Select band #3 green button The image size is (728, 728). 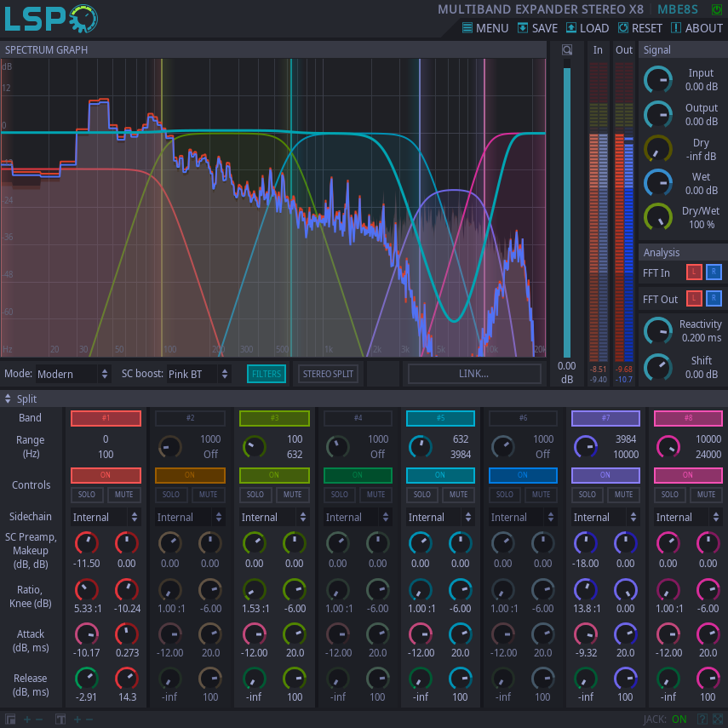click(274, 418)
